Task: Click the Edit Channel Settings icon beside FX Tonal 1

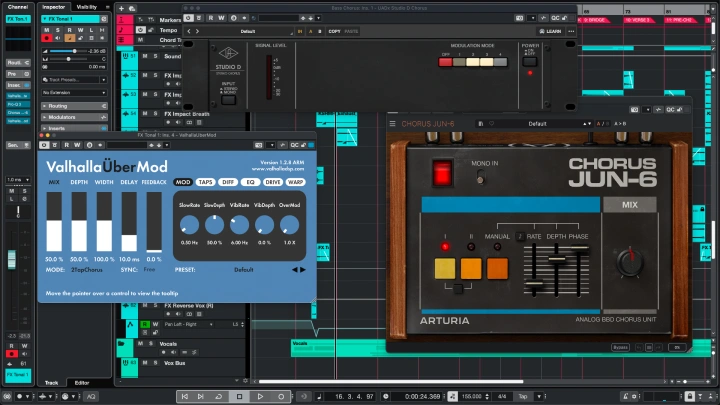Action: [104, 19]
